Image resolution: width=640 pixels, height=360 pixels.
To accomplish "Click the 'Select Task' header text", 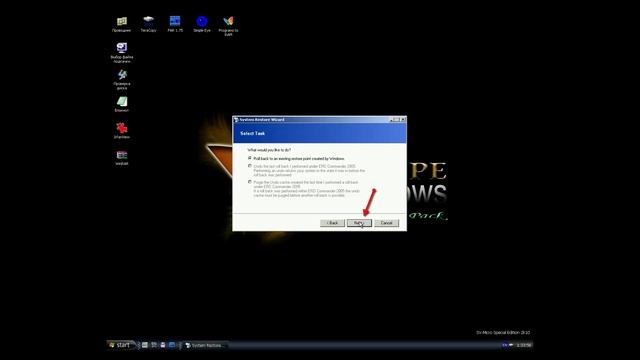I will (x=253, y=133).
